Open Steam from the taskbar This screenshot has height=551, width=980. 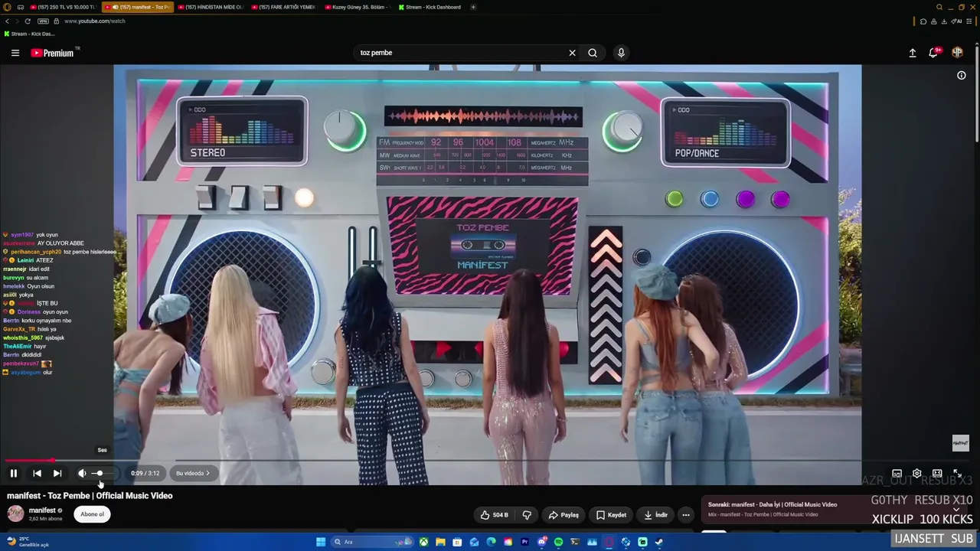click(659, 542)
